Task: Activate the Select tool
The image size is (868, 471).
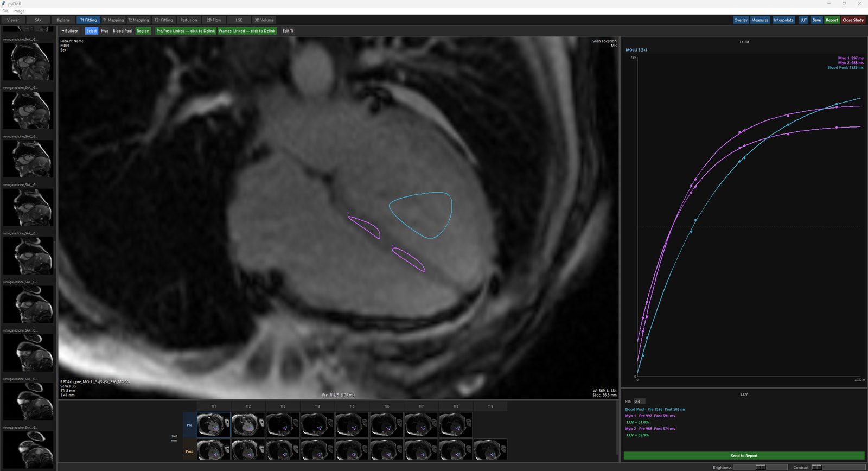Action: [92, 31]
